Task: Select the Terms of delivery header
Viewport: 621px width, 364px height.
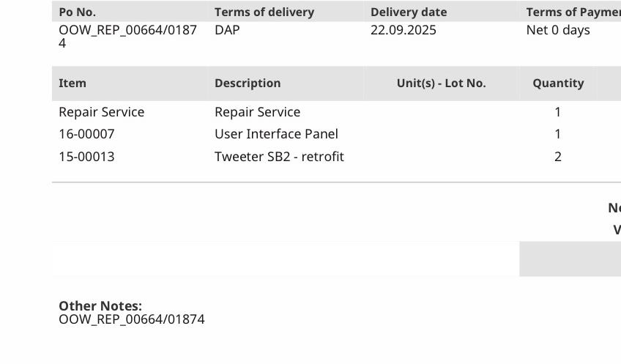Action: (x=264, y=12)
